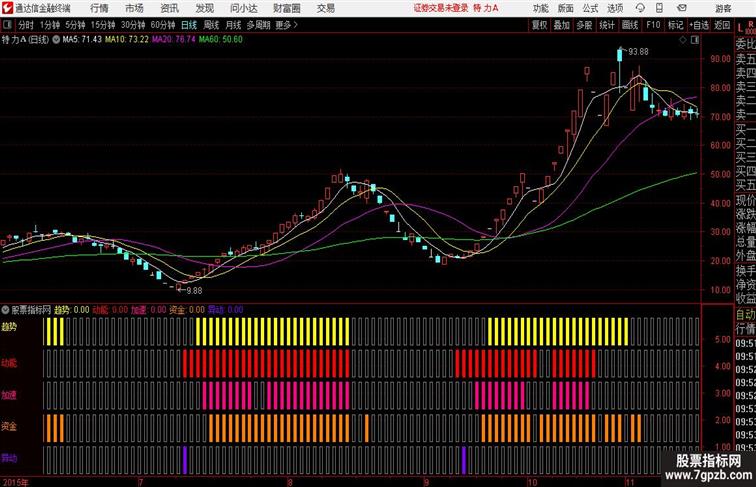Select the 周线 weekly chart tab
Viewport: 756px width, 487px height.
click(211, 25)
